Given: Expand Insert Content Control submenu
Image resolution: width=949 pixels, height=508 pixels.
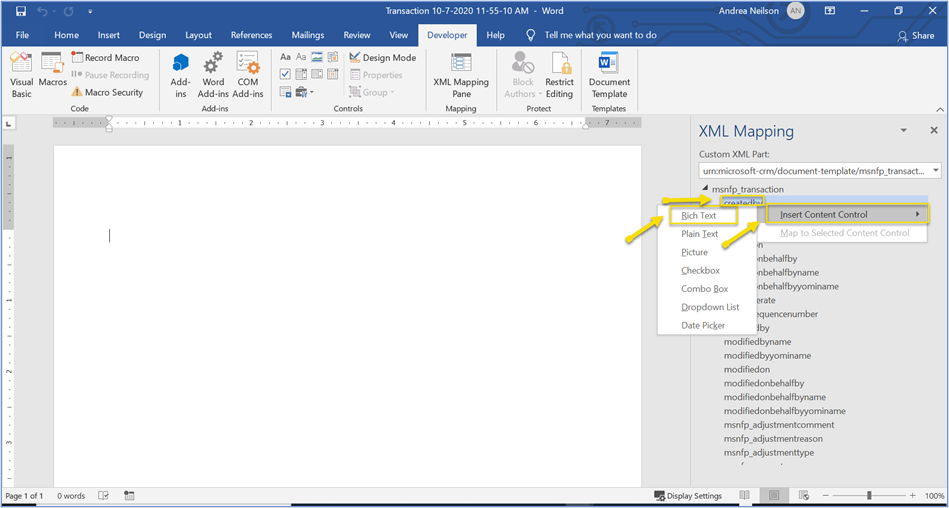Looking at the screenshot, I should pos(847,214).
